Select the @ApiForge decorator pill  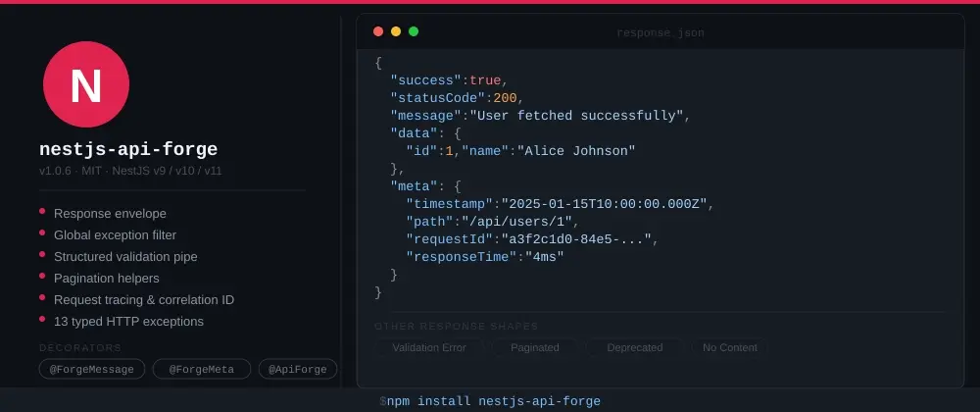point(298,369)
